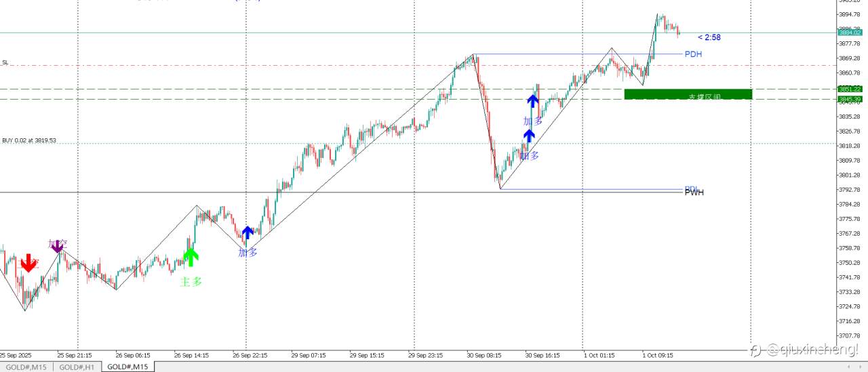Click time axis label 26 Sep 14:15
This screenshot has width=868, height=372.
(191, 354)
